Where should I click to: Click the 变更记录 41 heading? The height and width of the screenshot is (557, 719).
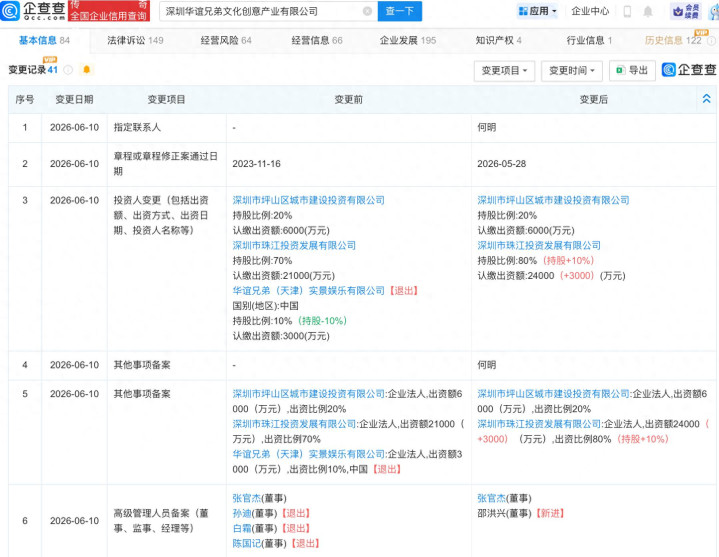[33, 70]
